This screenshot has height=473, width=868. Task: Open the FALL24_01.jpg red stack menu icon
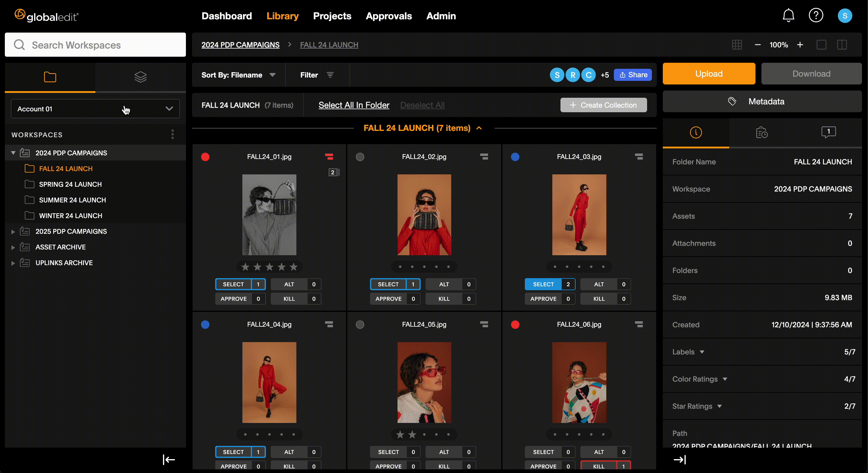329,156
